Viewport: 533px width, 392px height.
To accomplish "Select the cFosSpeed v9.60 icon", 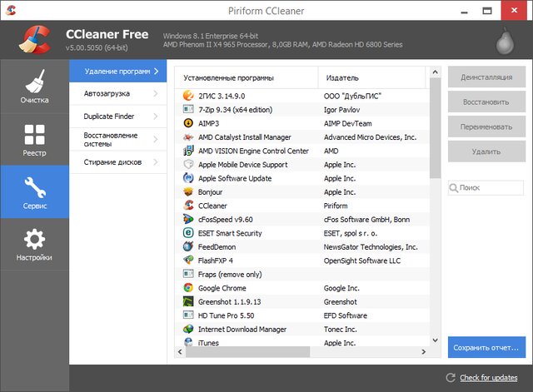I will (188, 219).
